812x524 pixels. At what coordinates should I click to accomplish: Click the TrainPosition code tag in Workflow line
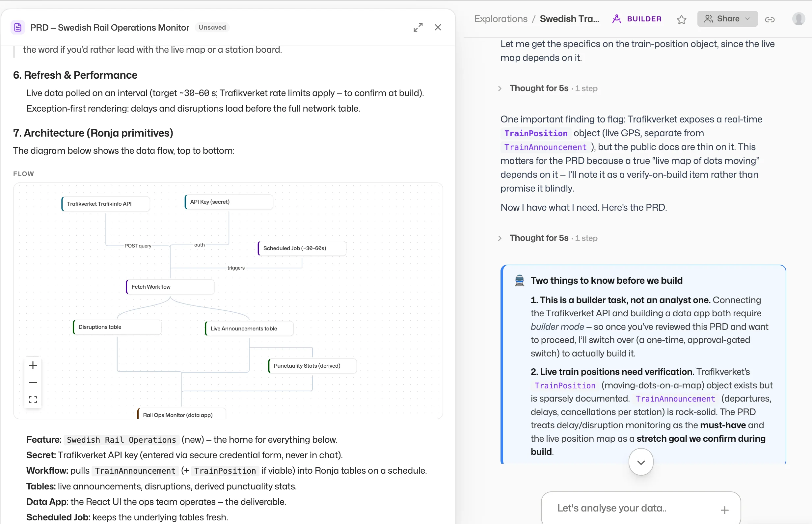pyautogui.click(x=225, y=471)
